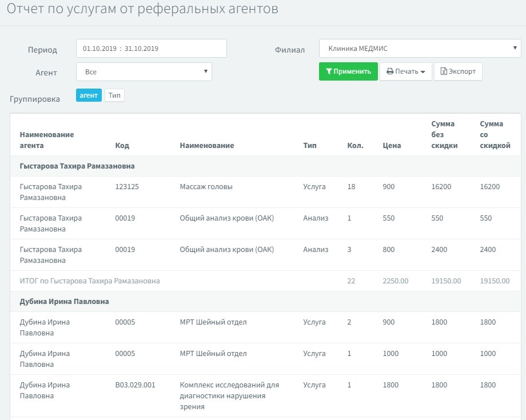Click the Наименование агента column header

(47, 140)
